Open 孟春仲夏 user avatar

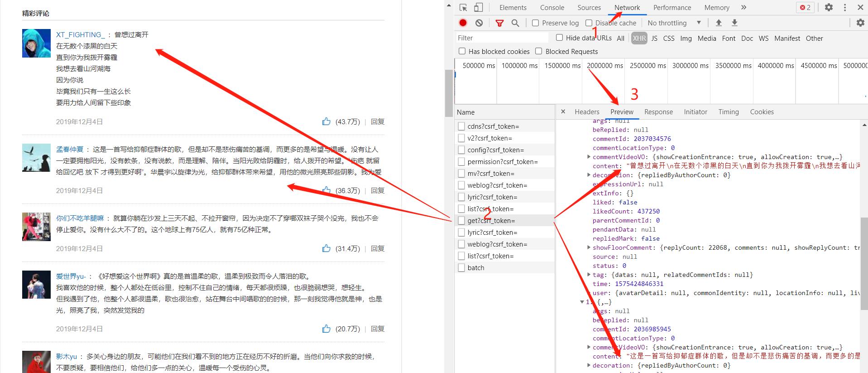(x=36, y=158)
